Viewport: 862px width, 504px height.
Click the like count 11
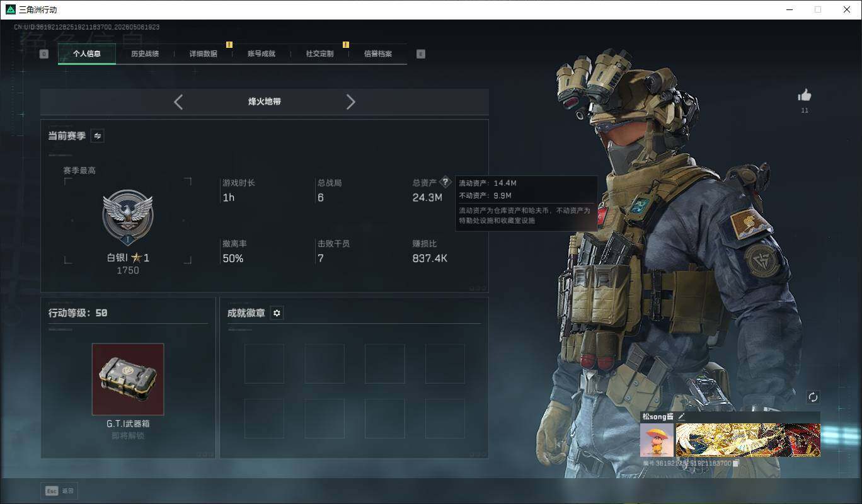pyautogui.click(x=805, y=111)
